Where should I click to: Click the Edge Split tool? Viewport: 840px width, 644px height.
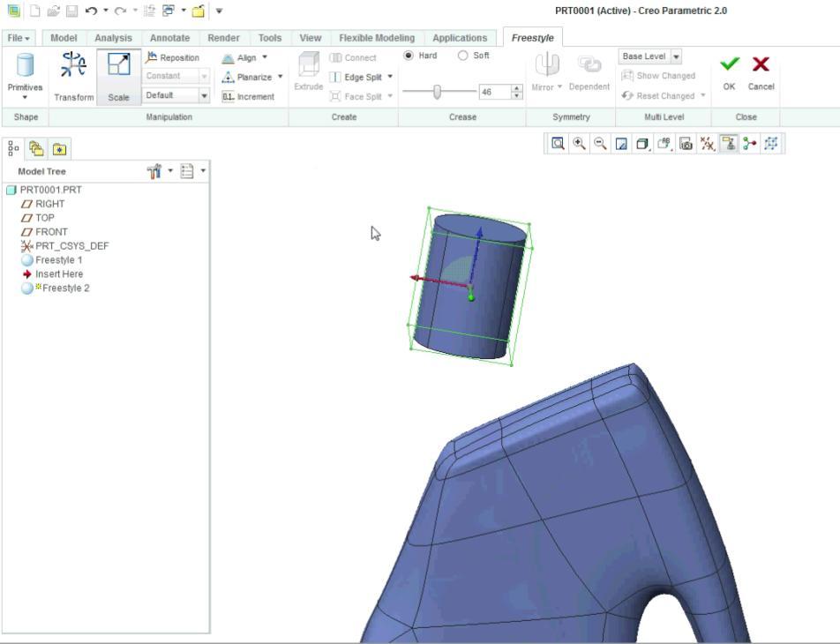click(356, 77)
